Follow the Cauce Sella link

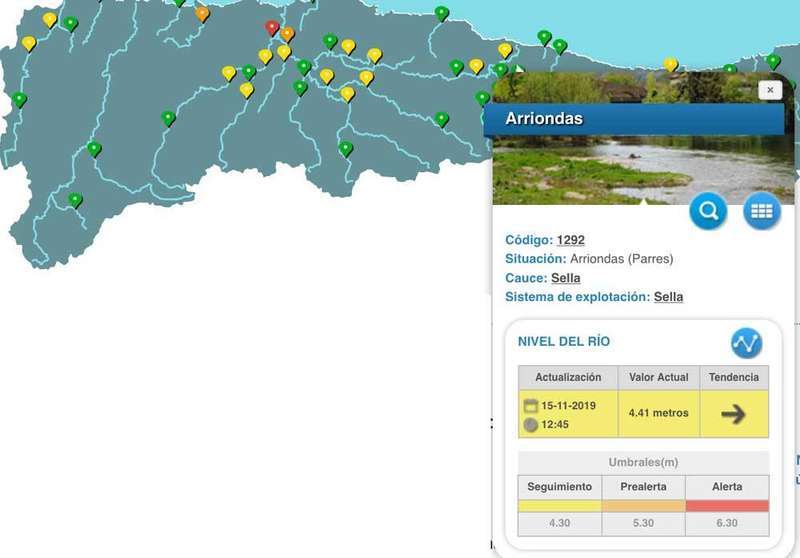pyautogui.click(x=565, y=278)
